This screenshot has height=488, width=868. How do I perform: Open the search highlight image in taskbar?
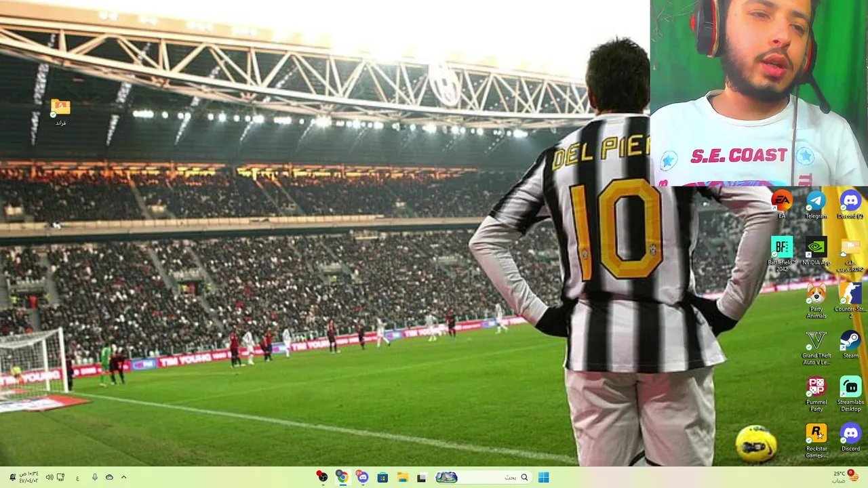(446, 477)
